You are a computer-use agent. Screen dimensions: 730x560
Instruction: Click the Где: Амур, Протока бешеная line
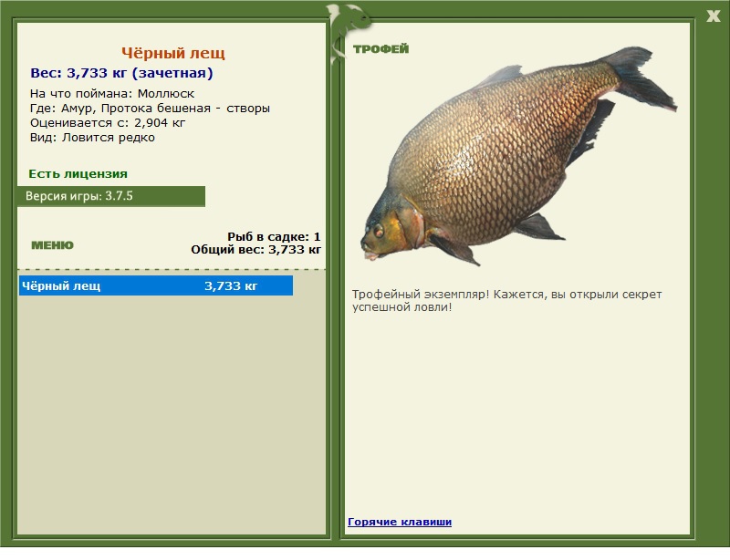click(150, 109)
